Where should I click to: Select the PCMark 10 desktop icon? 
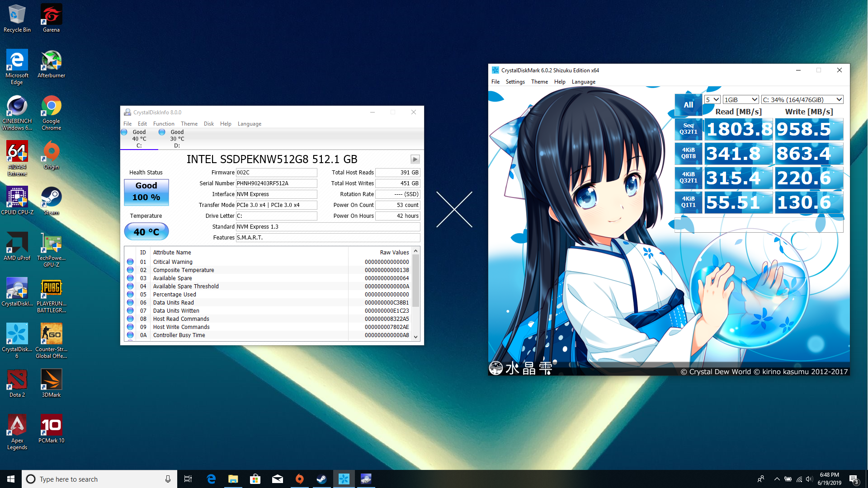click(x=51, y=429)
